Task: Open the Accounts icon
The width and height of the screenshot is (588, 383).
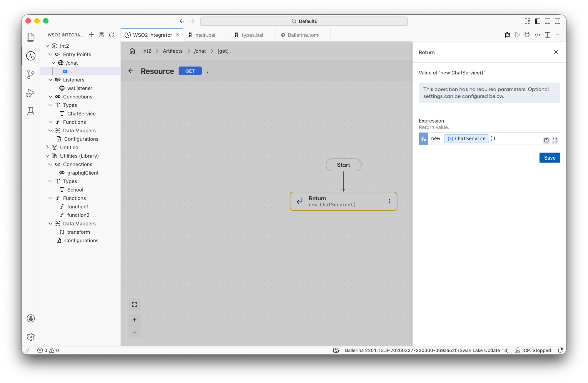Action: pyautogui.click(x=31, y=318)
